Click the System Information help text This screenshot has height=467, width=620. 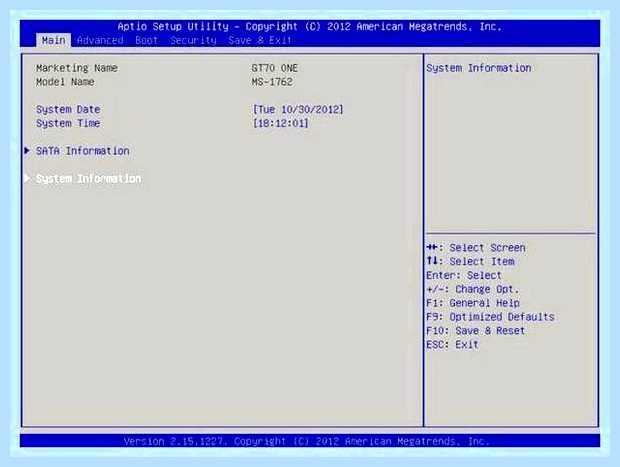478,68
